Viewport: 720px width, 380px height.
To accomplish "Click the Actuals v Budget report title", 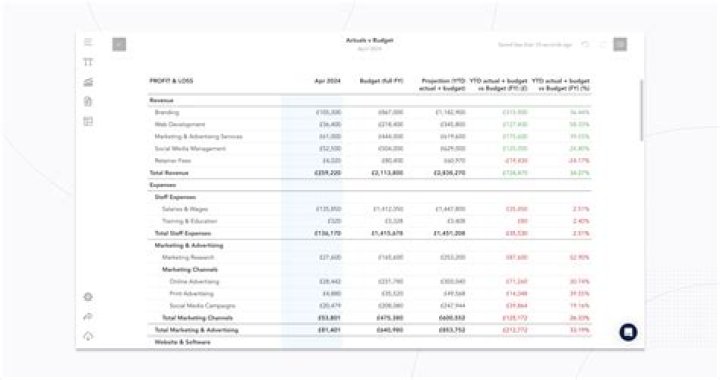I will click(370, 40).
